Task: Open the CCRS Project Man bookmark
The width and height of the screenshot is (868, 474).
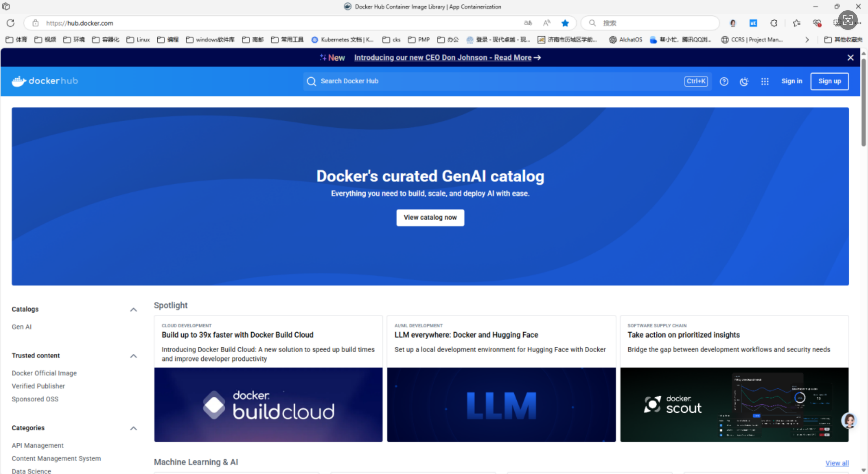Action: point(752,40)
